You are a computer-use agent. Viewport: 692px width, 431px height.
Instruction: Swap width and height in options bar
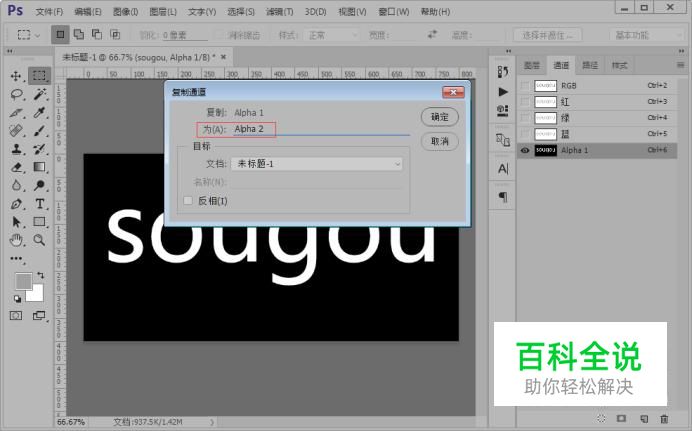point(432,34)
